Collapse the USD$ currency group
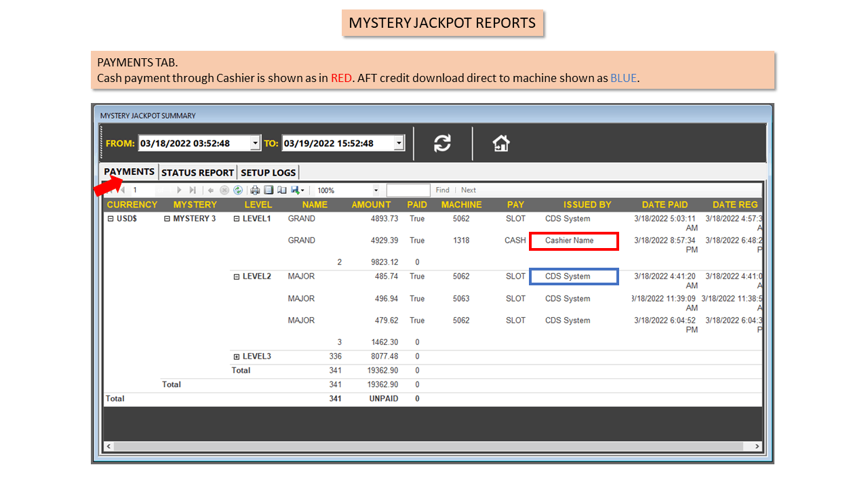This screenshot has height=488, width=868. pos(111,219)
